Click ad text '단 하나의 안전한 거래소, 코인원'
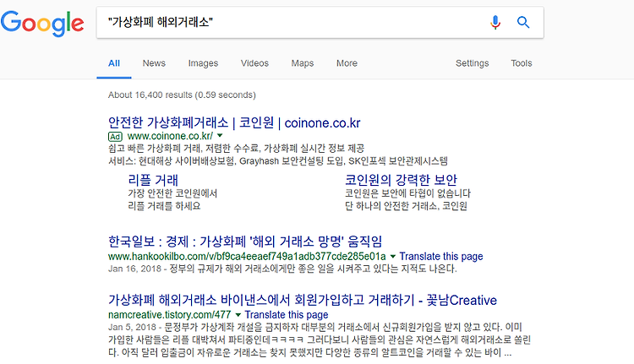 (x=406, y=206)
